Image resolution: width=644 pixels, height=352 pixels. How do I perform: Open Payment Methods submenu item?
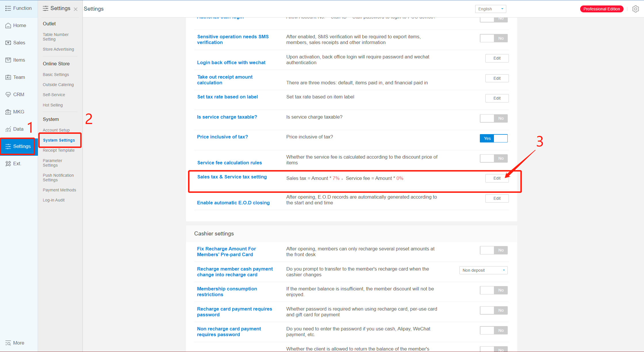click(x=59, y=190)
